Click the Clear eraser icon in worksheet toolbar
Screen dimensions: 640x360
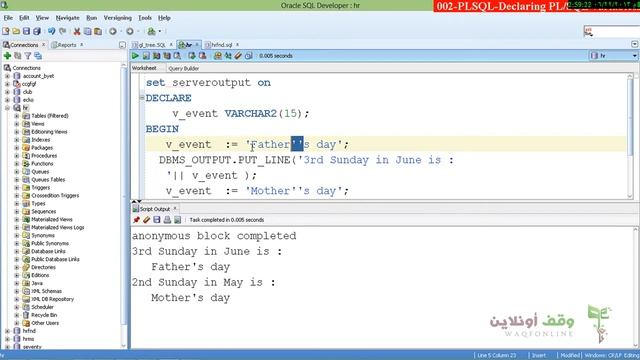point(238,56)
